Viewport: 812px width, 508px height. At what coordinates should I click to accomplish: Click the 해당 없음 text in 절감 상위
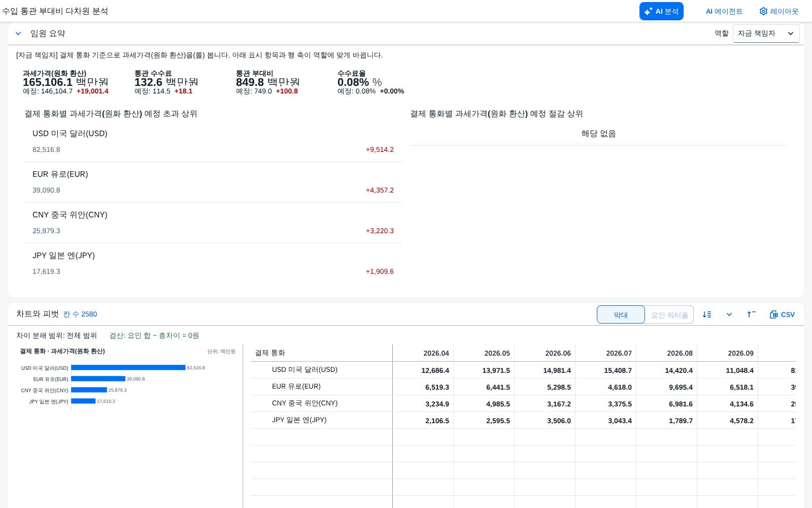[599, 134]
